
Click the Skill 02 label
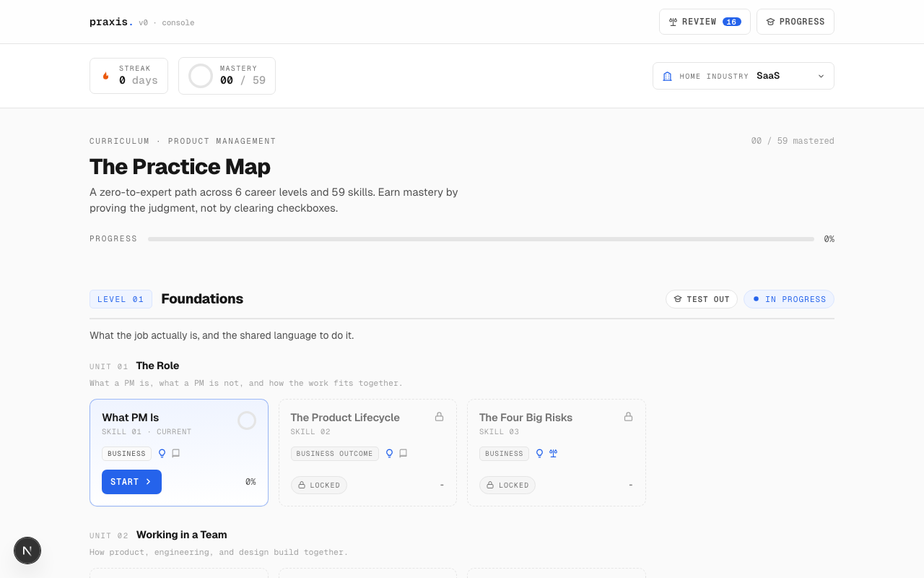(x=310, y=432)
